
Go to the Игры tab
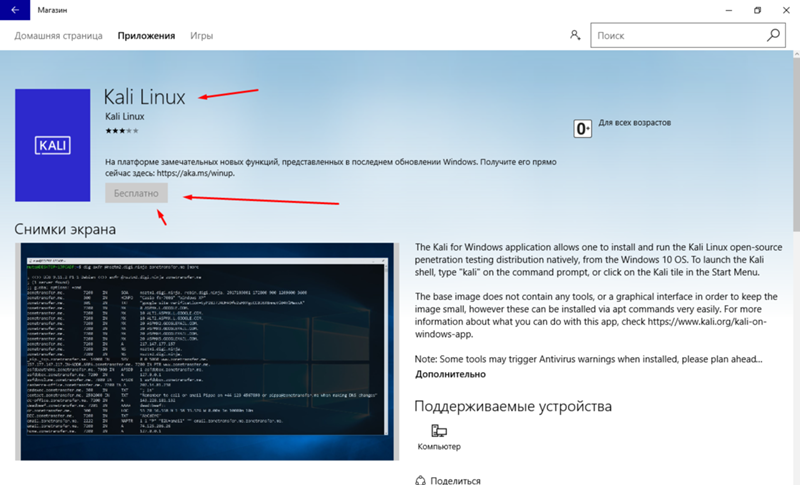tap(202, 36)
